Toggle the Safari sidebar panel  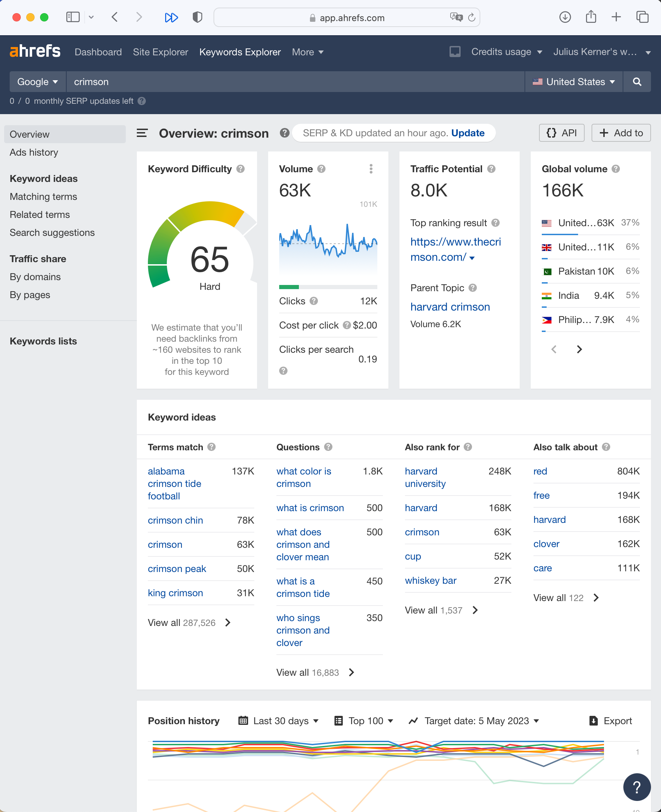tap(73, 17)
